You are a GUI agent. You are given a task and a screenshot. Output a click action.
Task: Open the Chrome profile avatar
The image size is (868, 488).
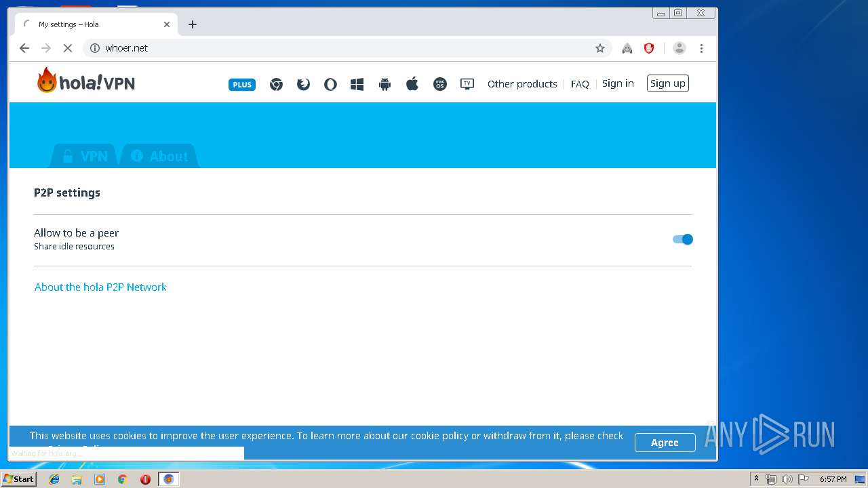pyautogui.click(x=679, y=48)
